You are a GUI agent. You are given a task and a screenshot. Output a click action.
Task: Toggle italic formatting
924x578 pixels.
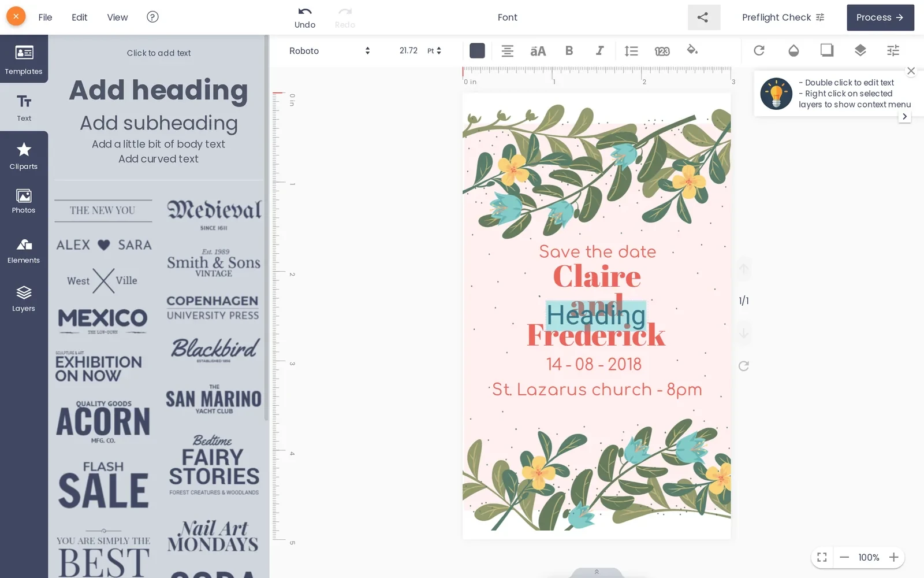[600, 51]
